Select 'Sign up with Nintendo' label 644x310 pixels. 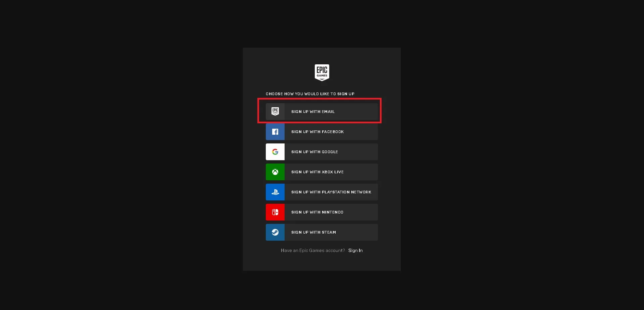pyautogui.click(x=317, y=212)
